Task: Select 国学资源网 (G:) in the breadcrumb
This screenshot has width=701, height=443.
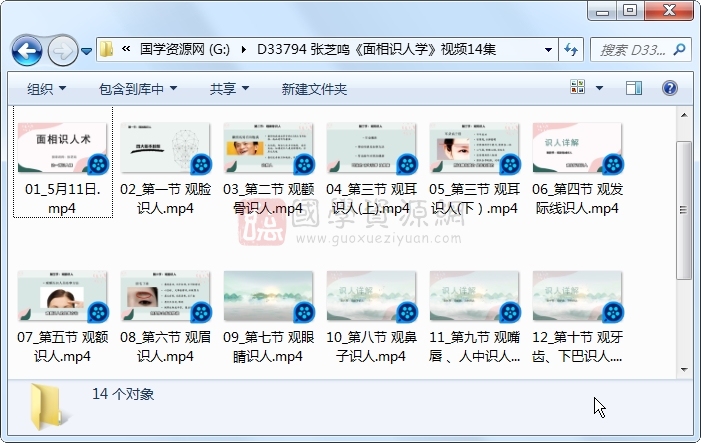Action: pos(185,49)
